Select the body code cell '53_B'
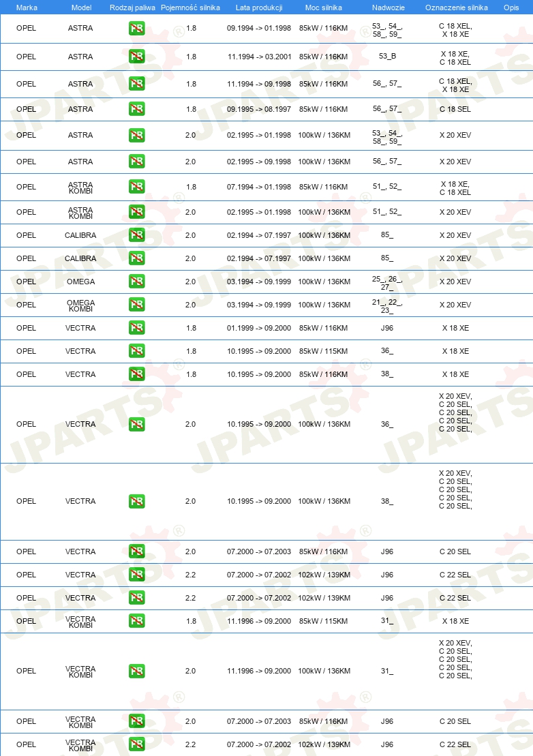Screen dimensions: 533x756 [x=387, y=56]
